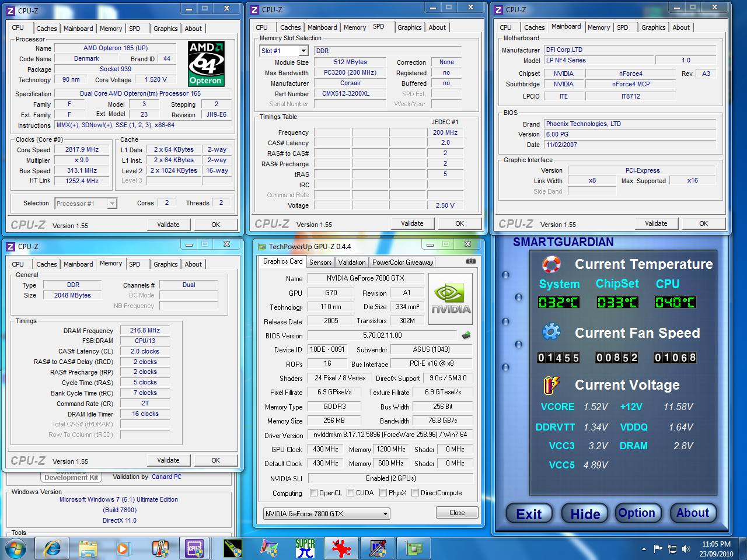Click the memory stick icon in taskbar
This screenshot has width=747, height=560.
[x=233, y=549]
